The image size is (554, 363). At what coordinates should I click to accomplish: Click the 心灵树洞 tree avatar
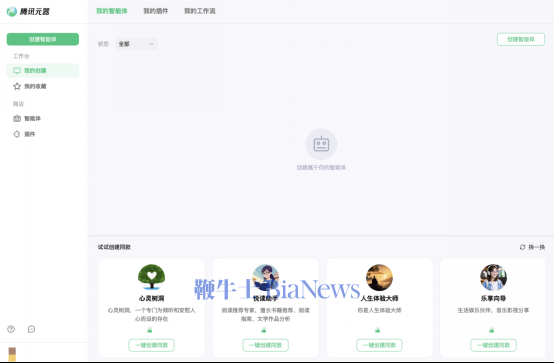152,277
